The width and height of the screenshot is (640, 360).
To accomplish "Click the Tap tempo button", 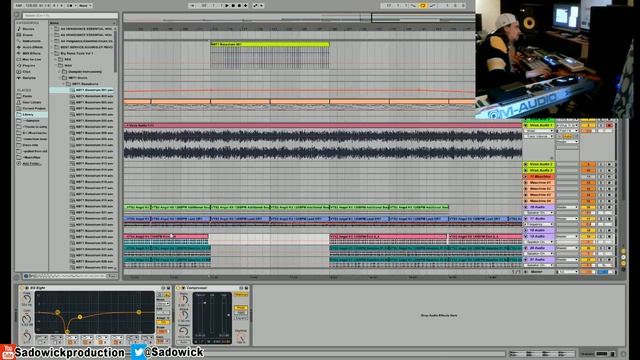I will coord(19,6).
